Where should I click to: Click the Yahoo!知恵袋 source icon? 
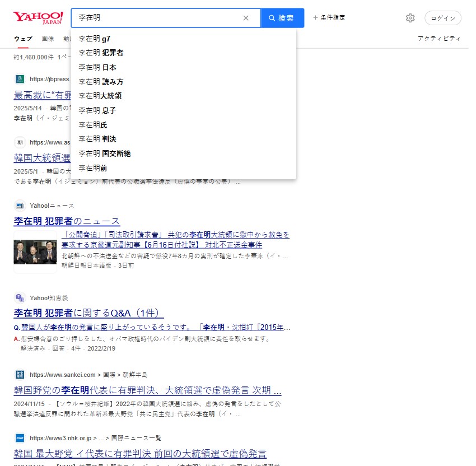pos(20,298)
